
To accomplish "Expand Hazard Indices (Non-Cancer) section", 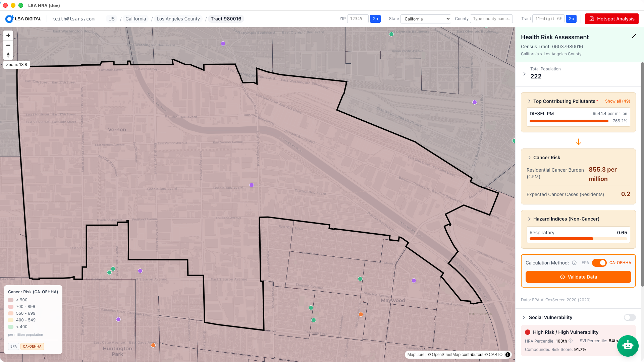I will 529,219.
